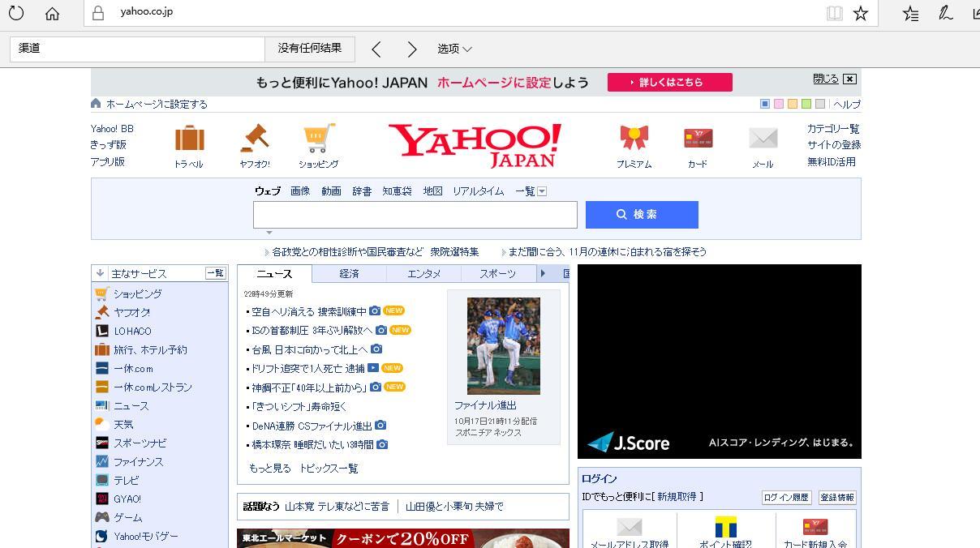This screenshot has height=548, width=980.
Task: Open ショッピング via the cart icon
Action: click(318, 139)
